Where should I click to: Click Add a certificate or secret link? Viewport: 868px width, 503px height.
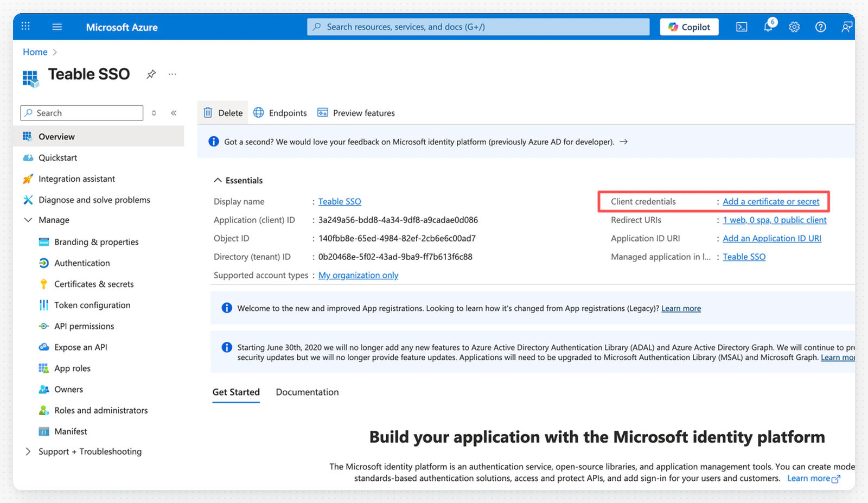tap(771, 201)
